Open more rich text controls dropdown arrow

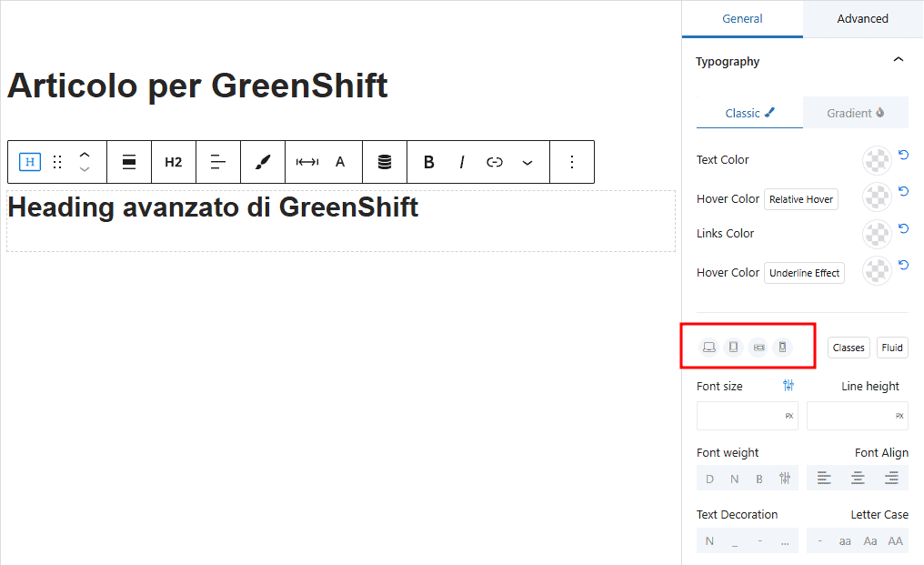[x=527, y=162]
